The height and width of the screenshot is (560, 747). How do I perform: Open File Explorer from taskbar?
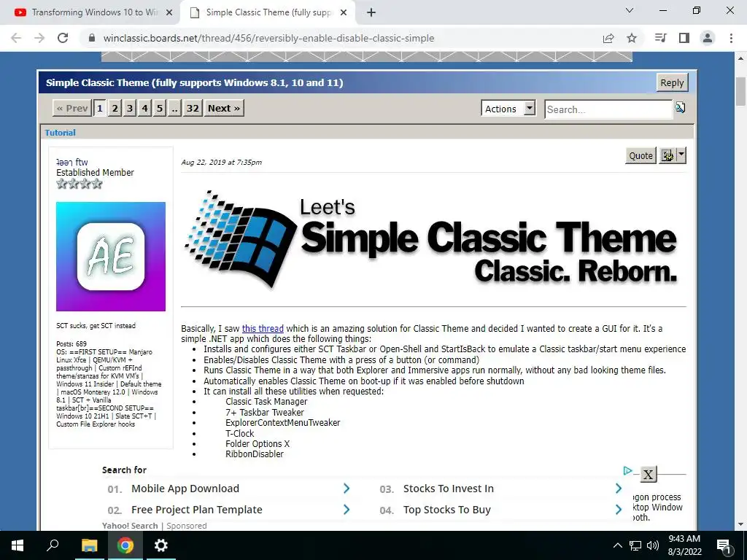coord(90,545)
